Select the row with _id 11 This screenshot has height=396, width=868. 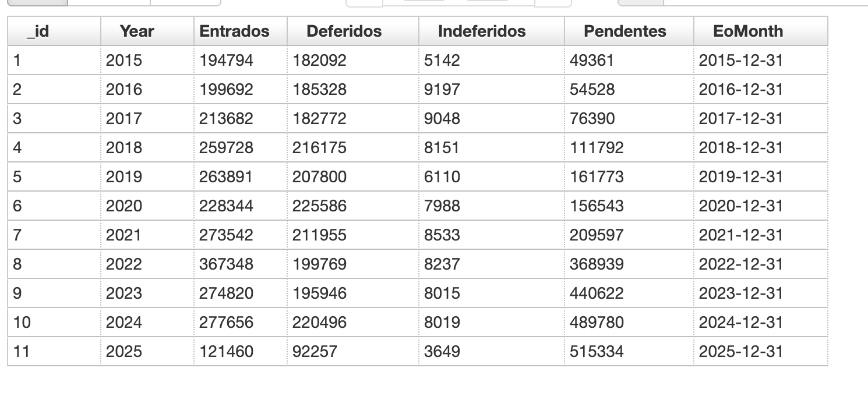[x=22, y=352]
